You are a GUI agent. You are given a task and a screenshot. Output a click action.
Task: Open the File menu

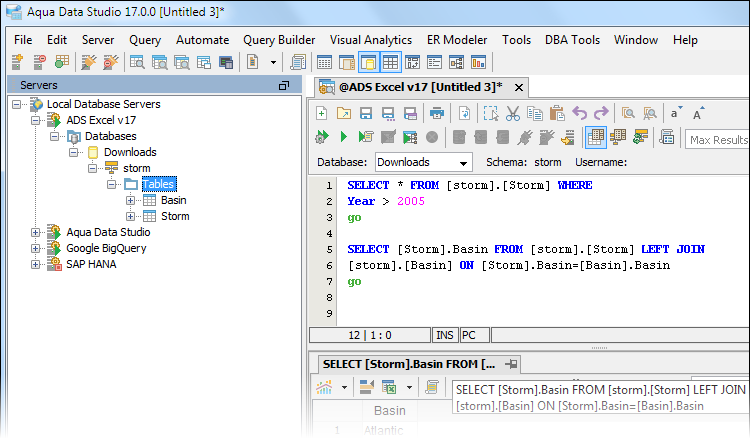[x=23, y=40]
